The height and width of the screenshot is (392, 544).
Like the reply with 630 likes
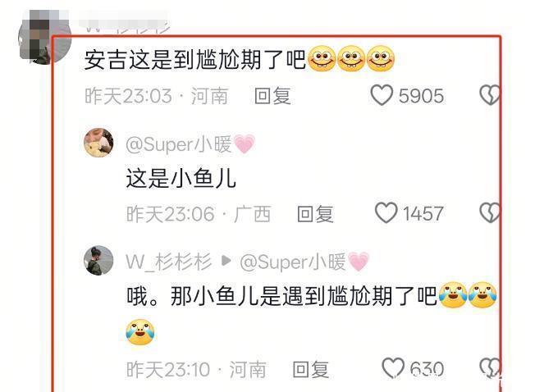tap(393, 368)
